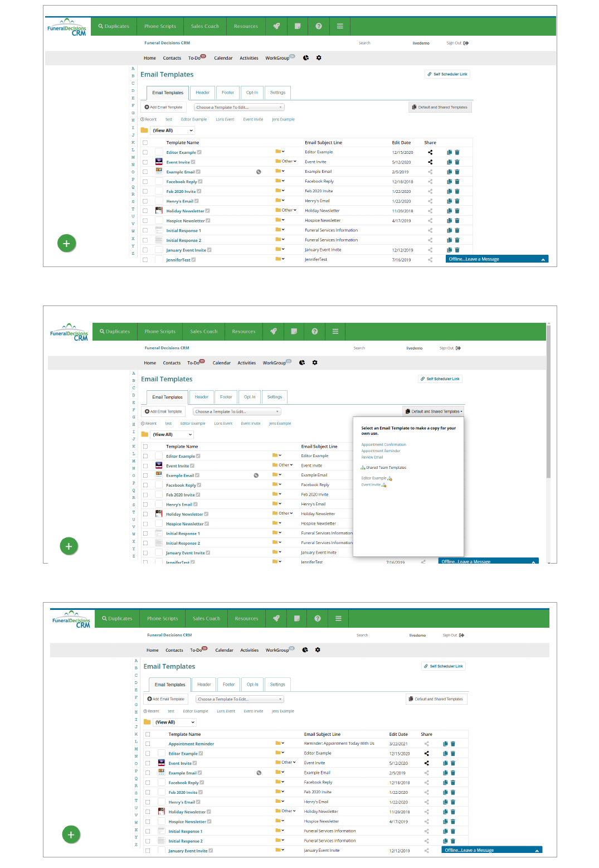Open 'Choose a Template To Edit' dropdown in the top screenshot
The image size is (599, 868).
click(239, 107)
